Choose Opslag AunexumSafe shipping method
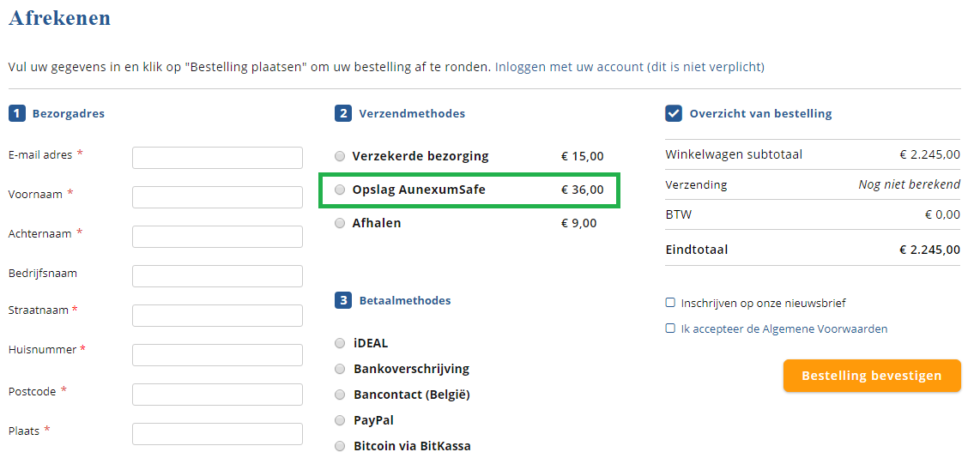The image size is (980, 458). (x=341, y=190)
